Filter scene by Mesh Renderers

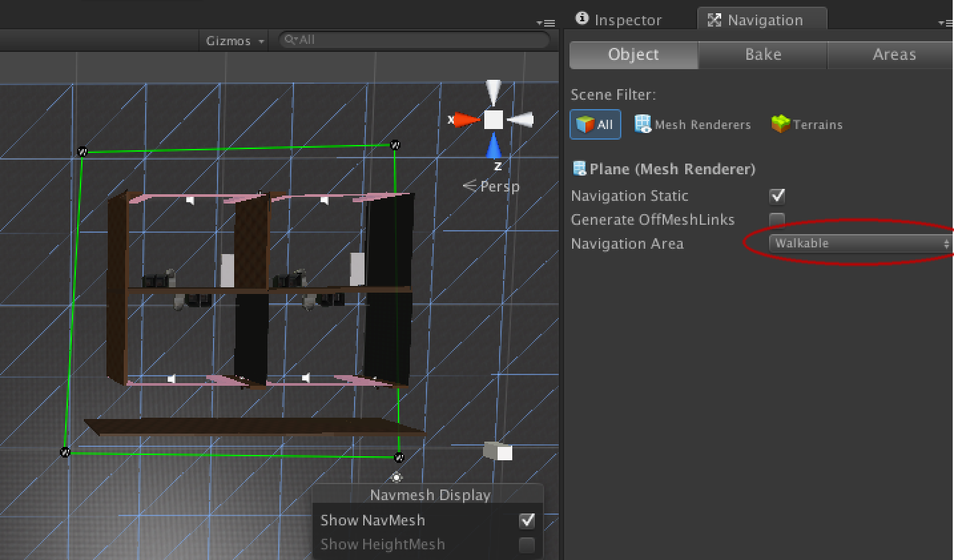(693, 124)
